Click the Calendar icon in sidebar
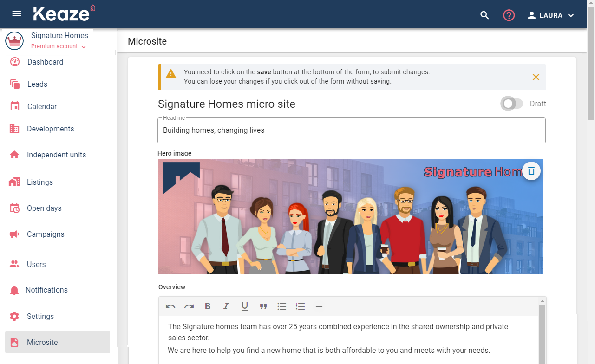 pyautogui.click(x=14, y=106)
